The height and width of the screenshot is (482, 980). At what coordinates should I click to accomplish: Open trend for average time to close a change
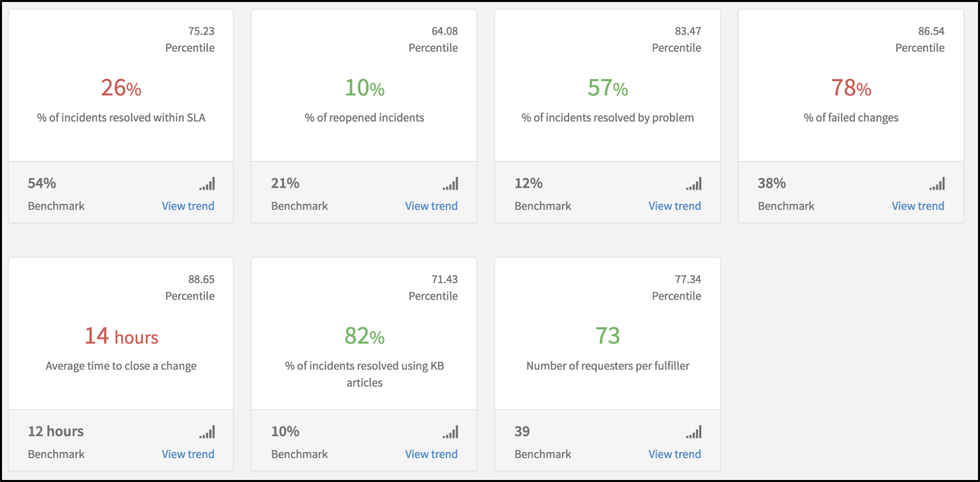(x=188, y=453)
